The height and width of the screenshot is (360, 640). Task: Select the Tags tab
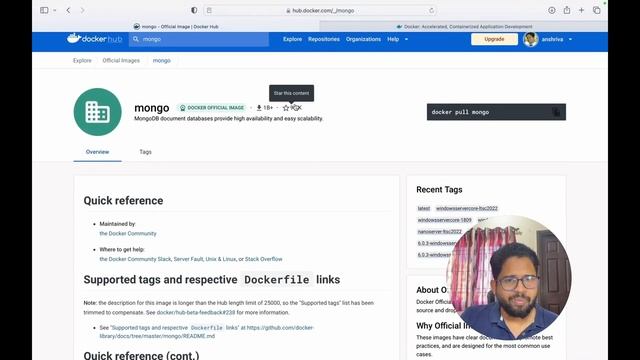point(145,152)
